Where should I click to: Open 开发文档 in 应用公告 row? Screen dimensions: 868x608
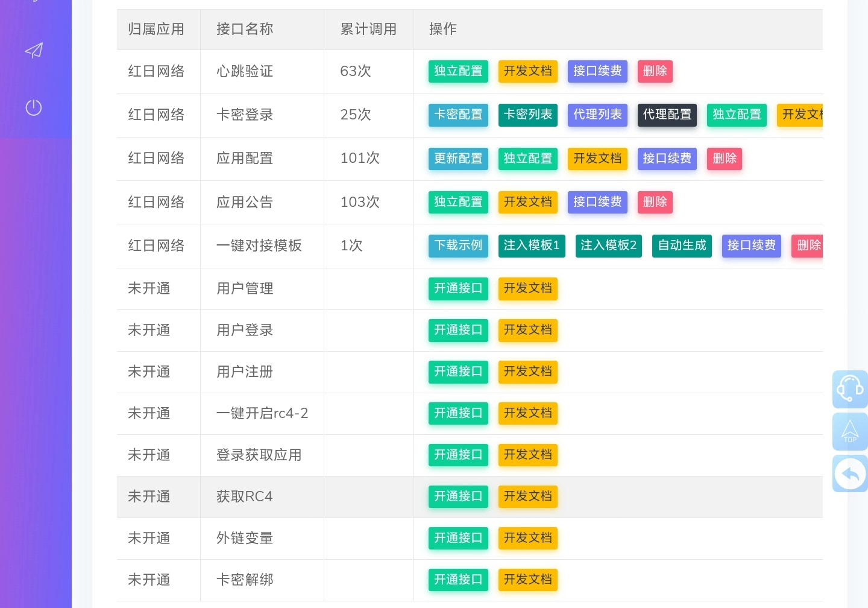[528, 202]
